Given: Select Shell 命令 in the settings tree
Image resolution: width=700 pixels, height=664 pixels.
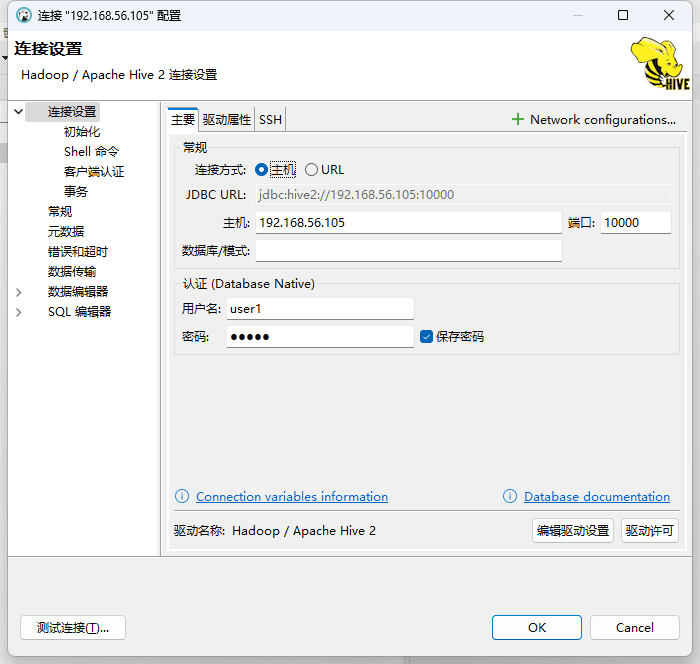Looking at the screenshot, I should pyautogui.click(x=92, y=152).
